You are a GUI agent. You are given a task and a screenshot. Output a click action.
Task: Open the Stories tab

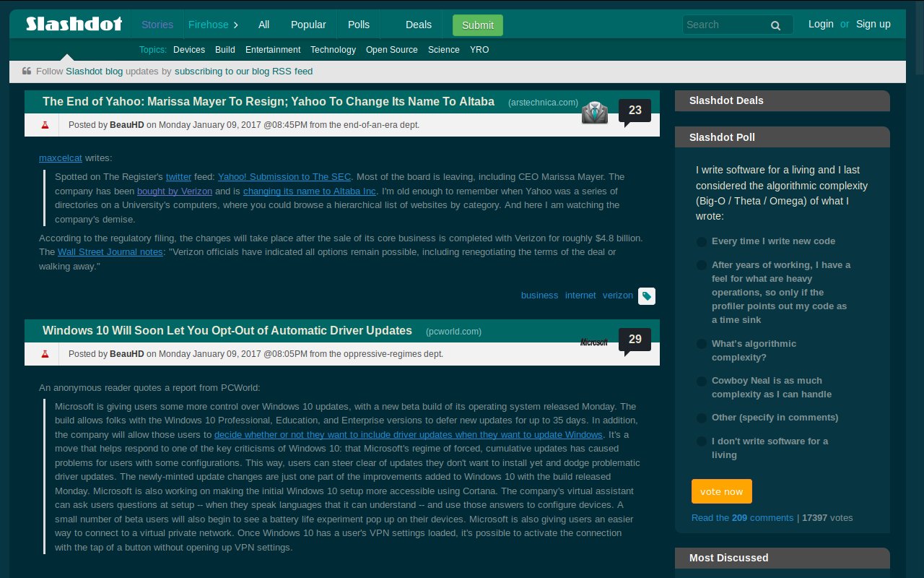(157, 25)
